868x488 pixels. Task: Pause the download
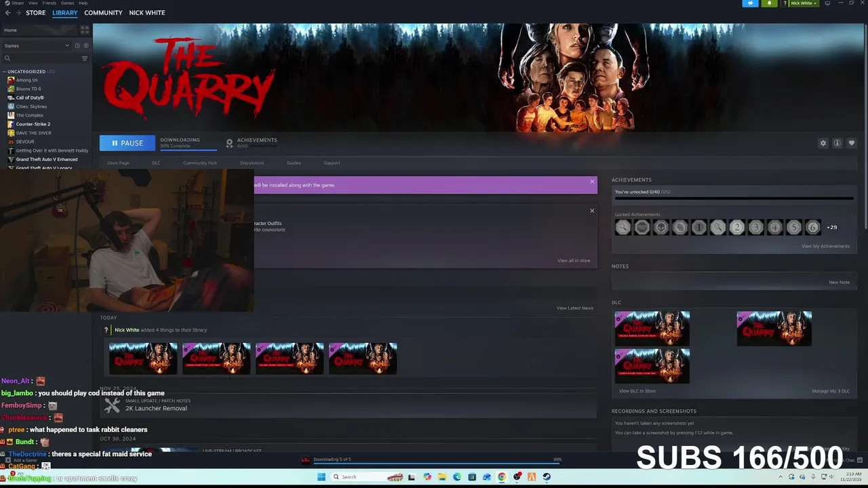[x=127, y=143]
